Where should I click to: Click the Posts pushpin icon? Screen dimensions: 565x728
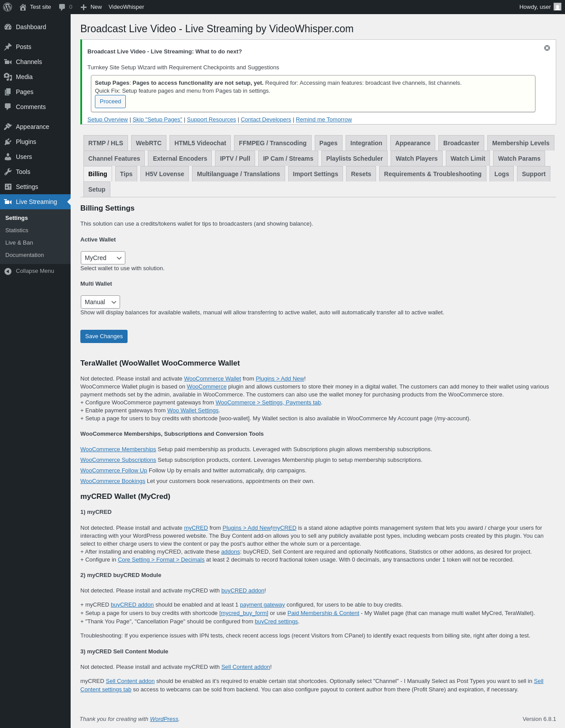(x=8, y=47)
